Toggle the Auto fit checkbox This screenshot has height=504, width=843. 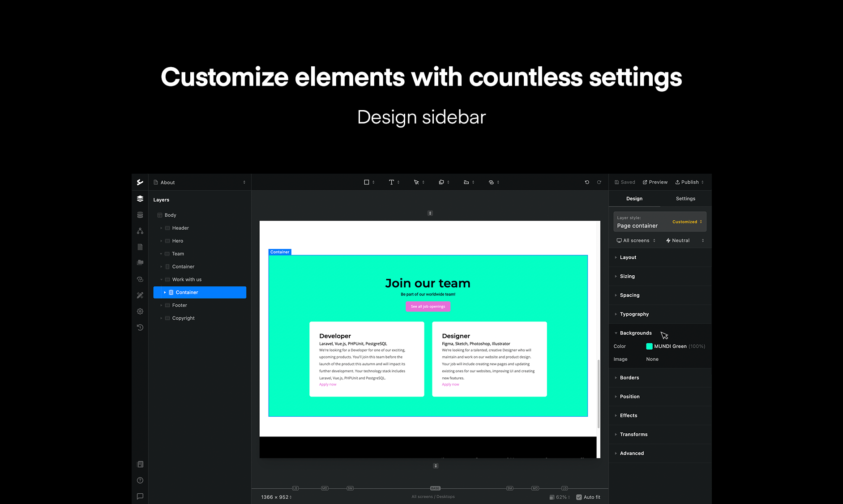579,497
